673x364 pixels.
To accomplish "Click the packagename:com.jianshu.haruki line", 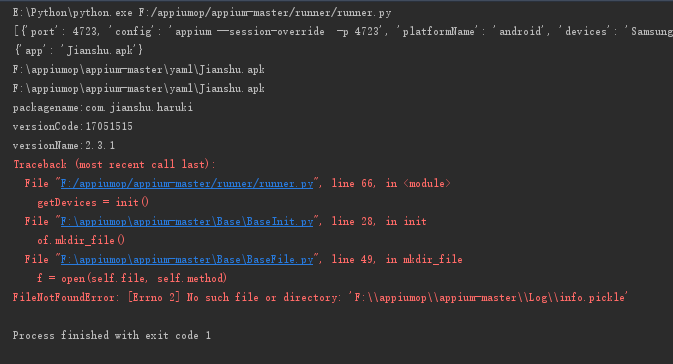I will [x=103, y=108].
